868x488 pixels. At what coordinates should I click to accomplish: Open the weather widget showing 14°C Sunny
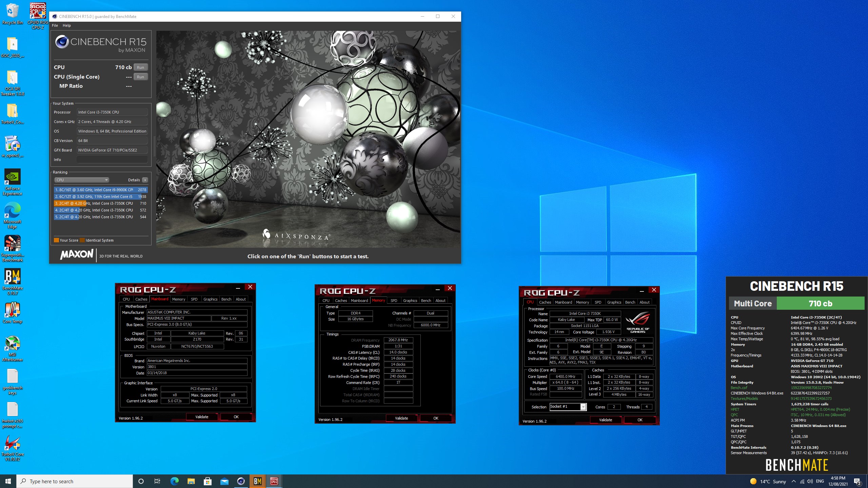click(x=768, y=481)
